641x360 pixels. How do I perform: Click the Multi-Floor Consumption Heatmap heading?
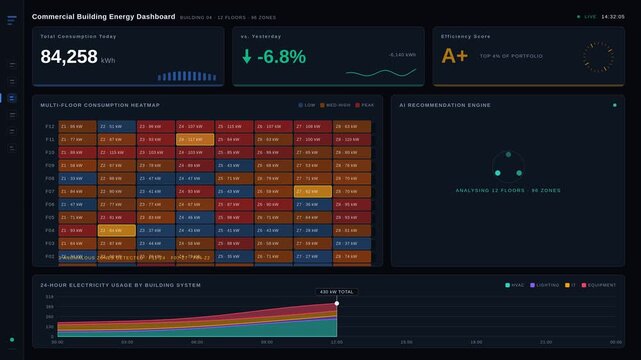(100, 105)
